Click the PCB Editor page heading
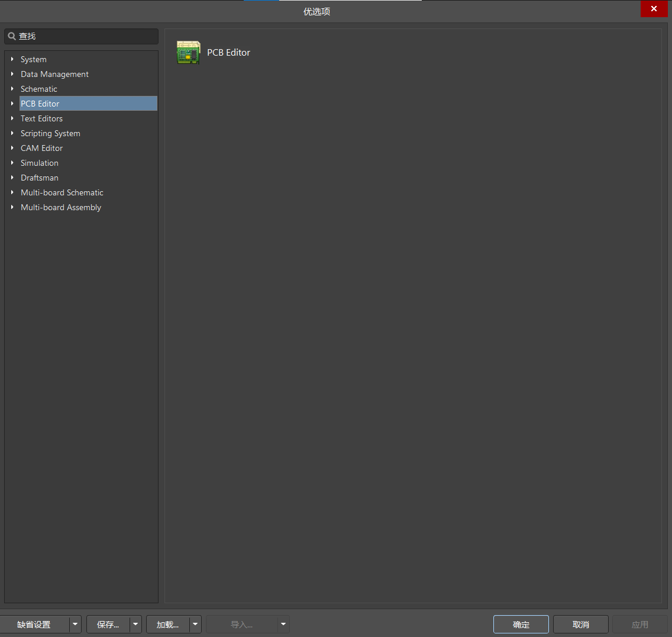The width and height of the screenshot is (672, 637). (x=228, y=52)
